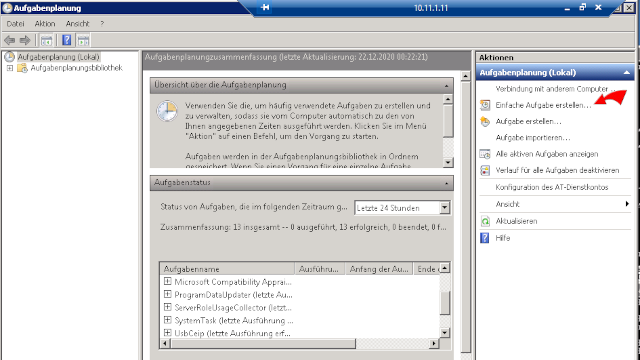This screenshot has height=360, width=640.
Task: Collapse the Übersicht über die Aufgabenplanung section
Action: (x=446, y=86)
